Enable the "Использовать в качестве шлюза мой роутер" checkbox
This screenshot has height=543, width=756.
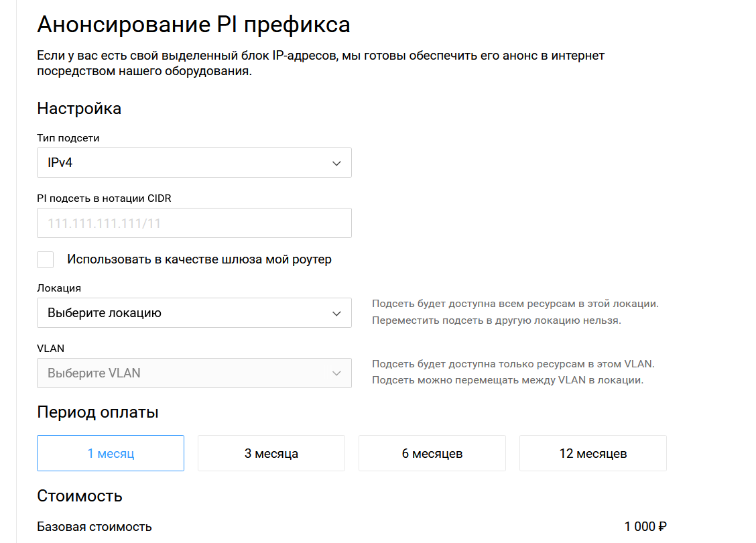[46, 259]
